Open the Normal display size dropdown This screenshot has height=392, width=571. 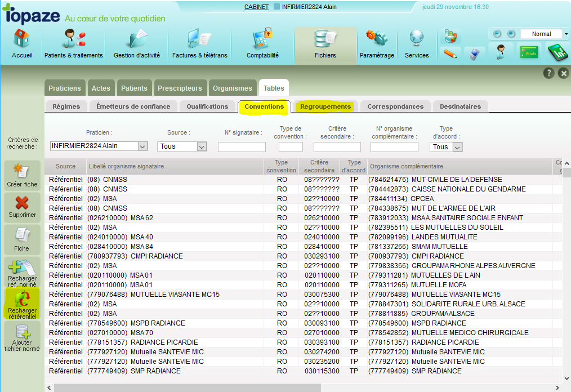[566, 34]
